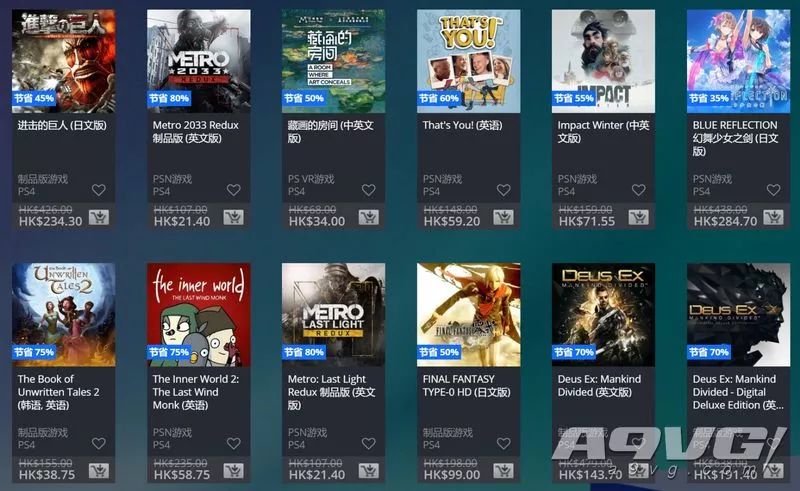
Task: Open the Impact Winter game title link
Action: (603, 132)
